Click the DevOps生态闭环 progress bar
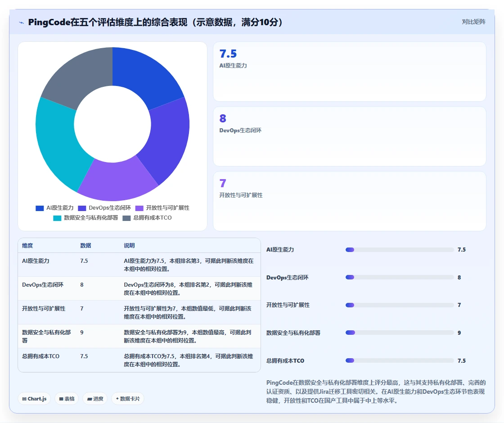Image resolution: width=504 pixels, height=423 pixels. [x=400, y=277]
